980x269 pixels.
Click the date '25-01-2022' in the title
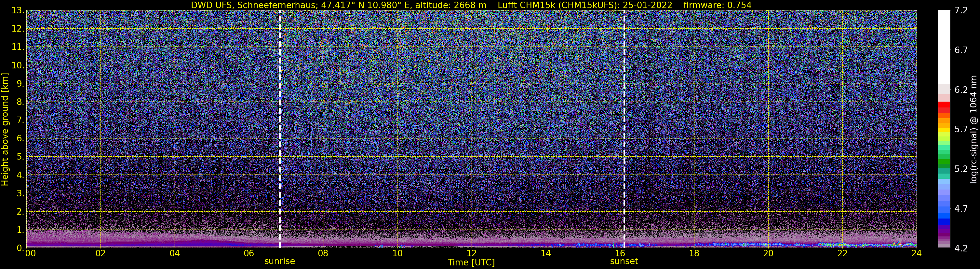(x=648, y=5)
